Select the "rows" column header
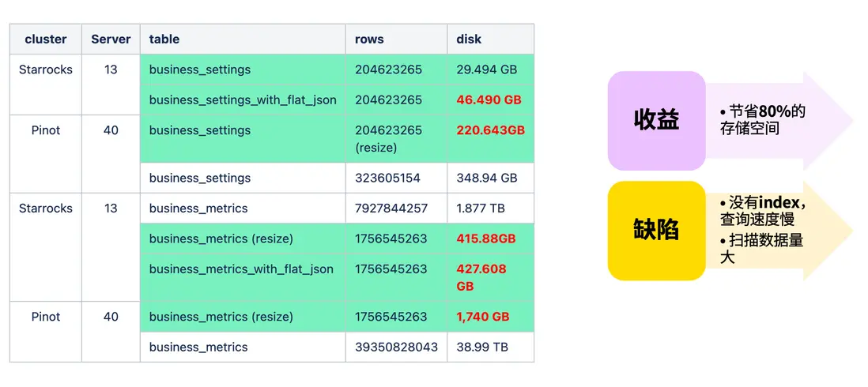This screenshot has height=387, width=868. click(369, 39)
